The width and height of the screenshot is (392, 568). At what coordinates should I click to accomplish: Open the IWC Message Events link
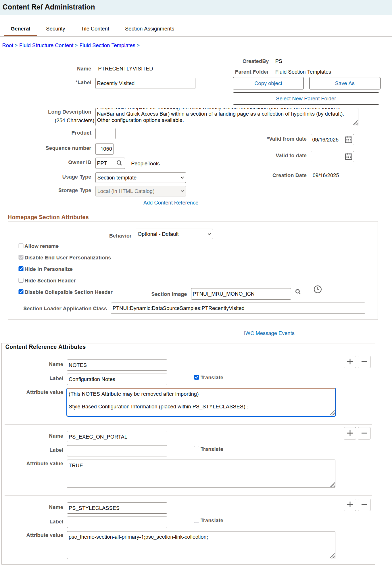[269, 333]
